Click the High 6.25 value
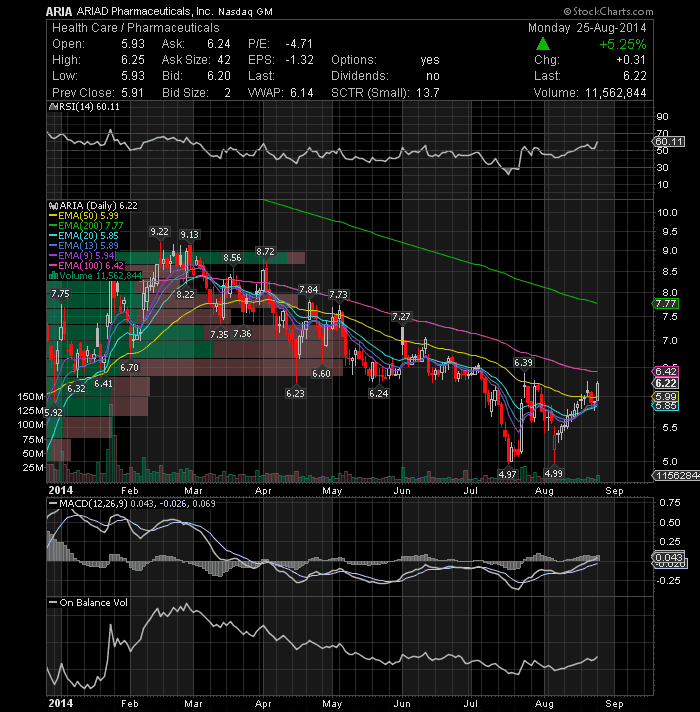This screenshot has height=712, width=700. 133,60
